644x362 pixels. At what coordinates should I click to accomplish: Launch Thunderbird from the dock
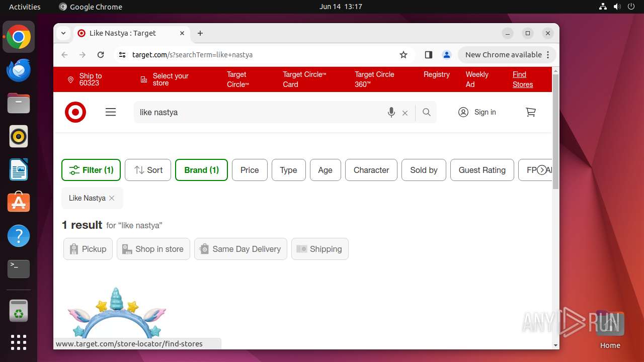click(19, 70)
